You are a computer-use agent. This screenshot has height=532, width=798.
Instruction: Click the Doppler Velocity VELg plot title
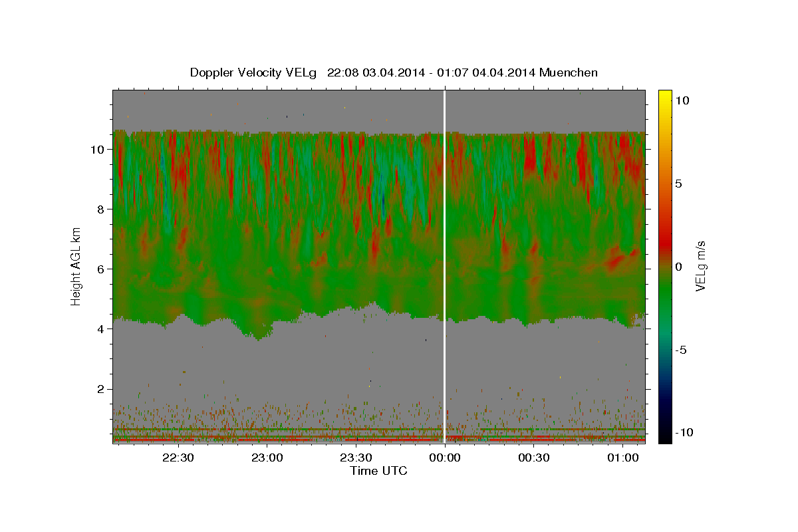pyautogui.click(x=394, y=72)
